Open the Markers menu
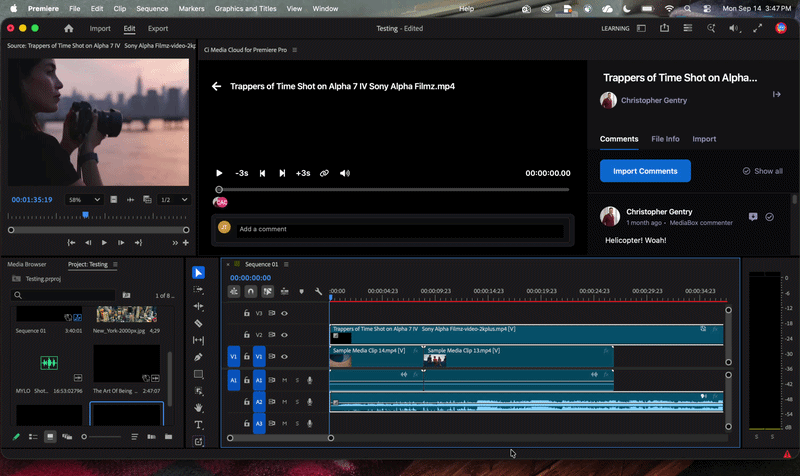The width and height of the screenshot is (800, 476). tap(191, 9)
